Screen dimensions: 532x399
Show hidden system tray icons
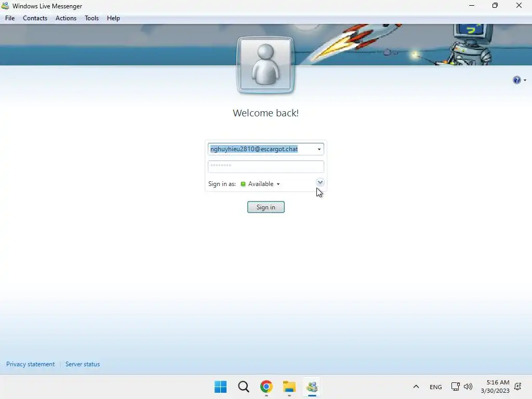tap(416, 387)
